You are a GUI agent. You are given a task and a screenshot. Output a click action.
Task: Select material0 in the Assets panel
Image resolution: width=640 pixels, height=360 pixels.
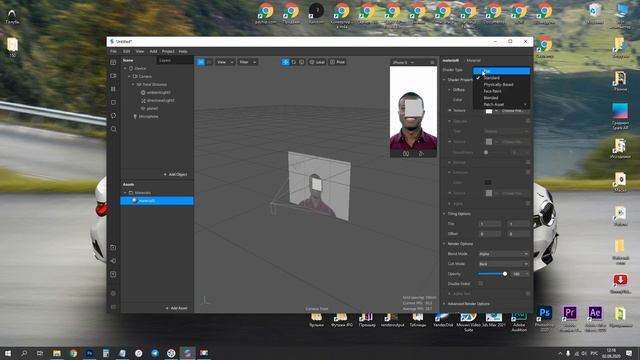(x=157, y=201)
